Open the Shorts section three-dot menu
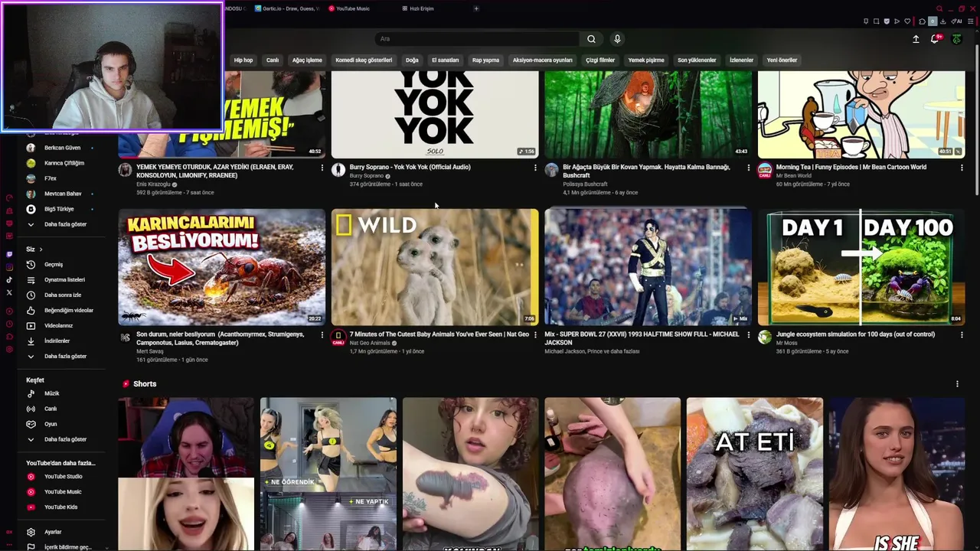Screen dimensions: 980x551 point(957,384)
